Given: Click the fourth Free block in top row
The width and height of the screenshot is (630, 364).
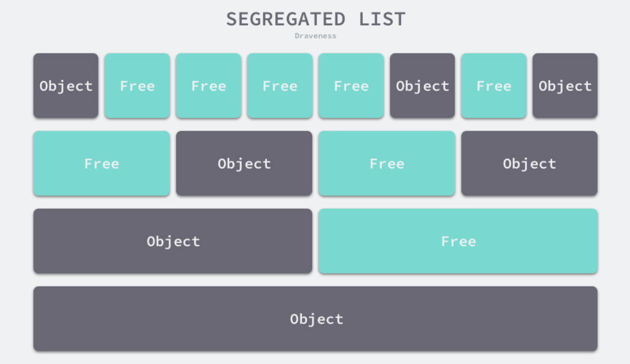Looking at the screenshot, I should (351, 86).
